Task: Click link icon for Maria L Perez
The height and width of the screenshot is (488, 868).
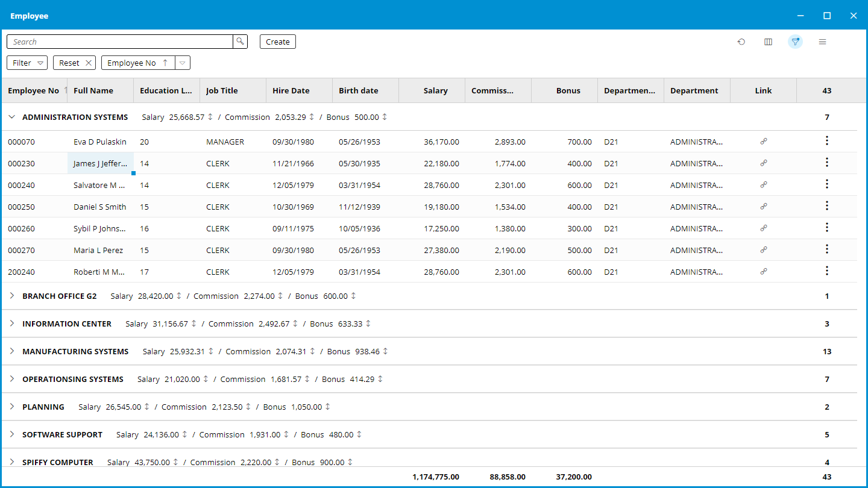Action: (x=763, y=250)
